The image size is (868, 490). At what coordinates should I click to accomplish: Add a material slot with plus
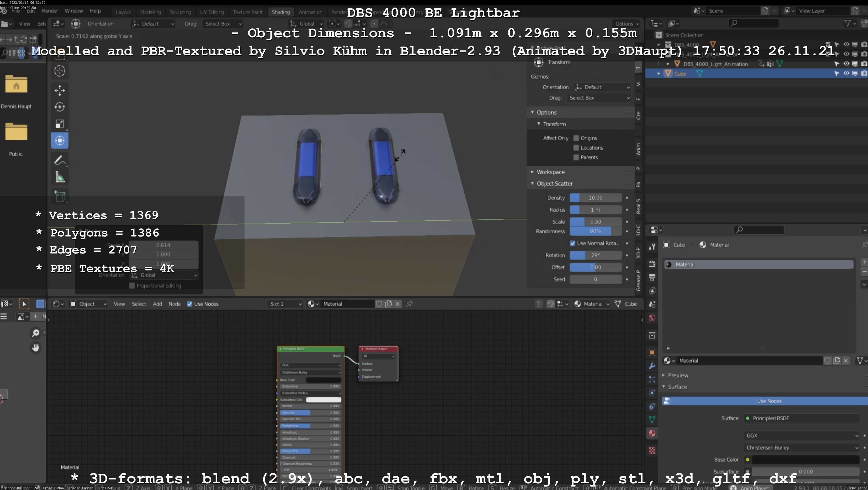(x=864, y=262)
